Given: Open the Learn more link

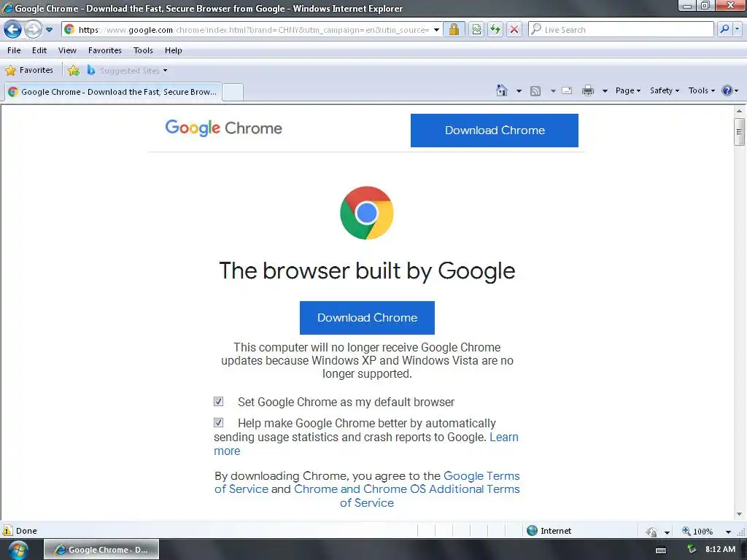Looking at the screenshot, I should click(x=503, y=437).
